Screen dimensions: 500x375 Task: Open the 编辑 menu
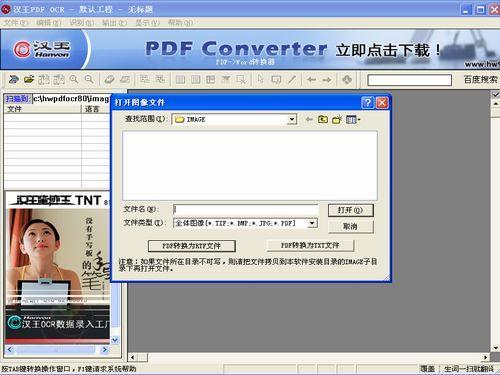pyautogui.click(x=49, y=23)
